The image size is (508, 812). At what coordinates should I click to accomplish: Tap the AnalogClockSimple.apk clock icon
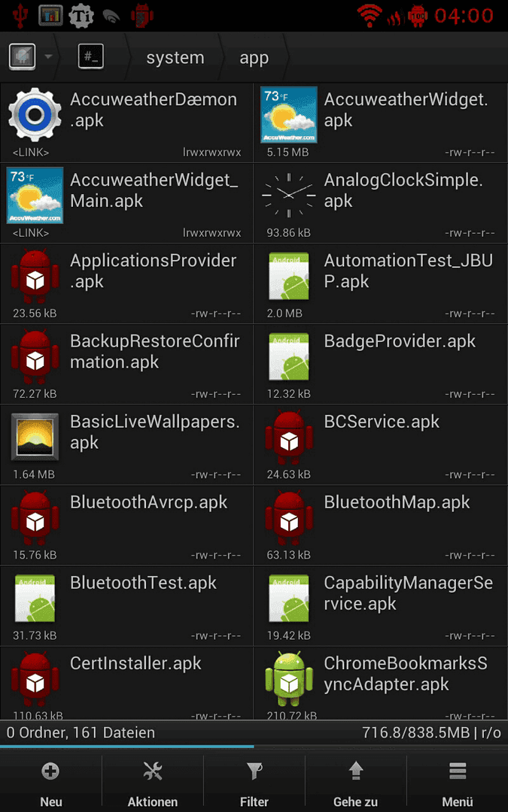[x=289, y=195]
